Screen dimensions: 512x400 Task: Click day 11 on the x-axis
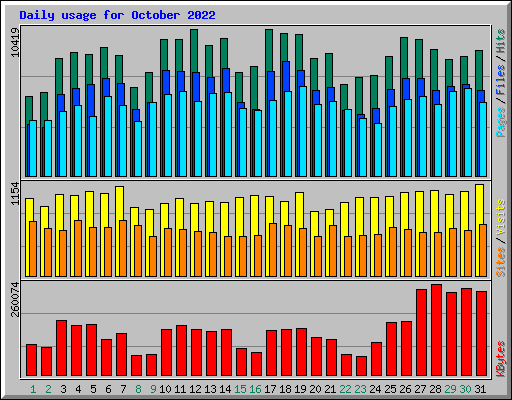click(x=180, y=389)
